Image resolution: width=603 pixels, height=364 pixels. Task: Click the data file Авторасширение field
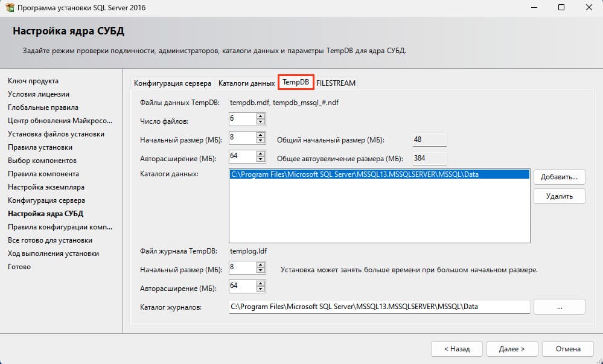click(243, 156)
